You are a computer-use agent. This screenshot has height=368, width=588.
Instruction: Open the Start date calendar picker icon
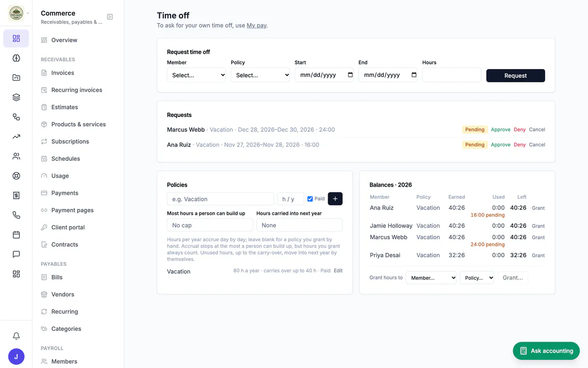point(350,75)
